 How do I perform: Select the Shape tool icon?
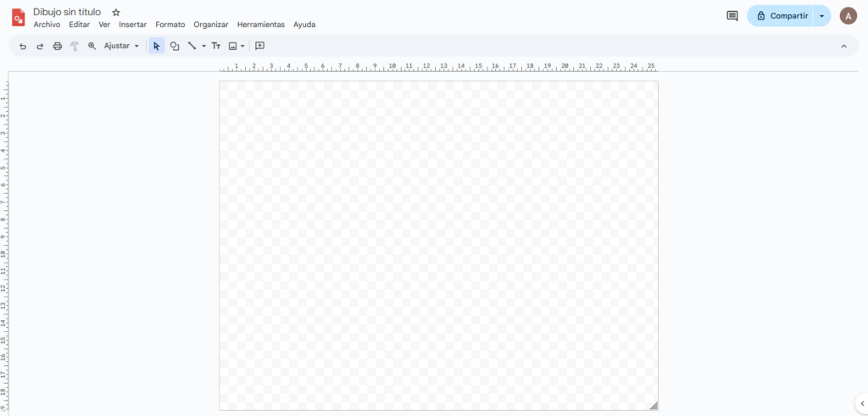(175, 46)
